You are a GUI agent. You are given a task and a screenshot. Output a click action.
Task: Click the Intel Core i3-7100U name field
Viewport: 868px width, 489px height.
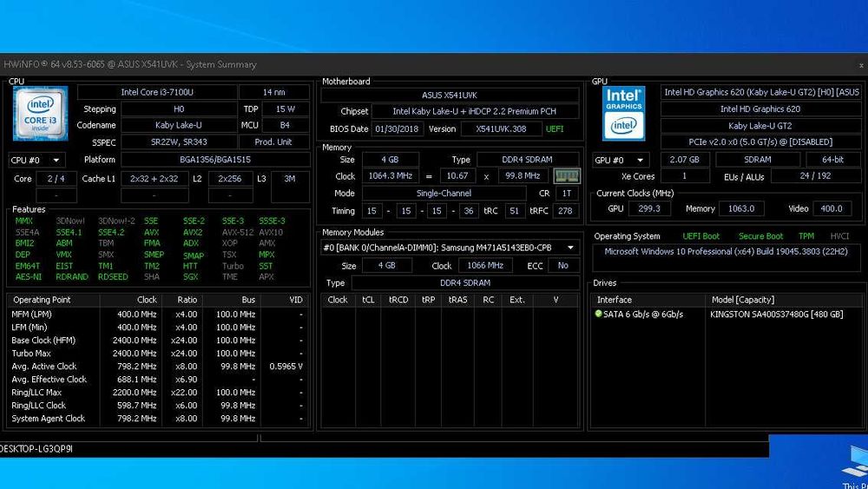pyautogui.click(x=157, y=92)
